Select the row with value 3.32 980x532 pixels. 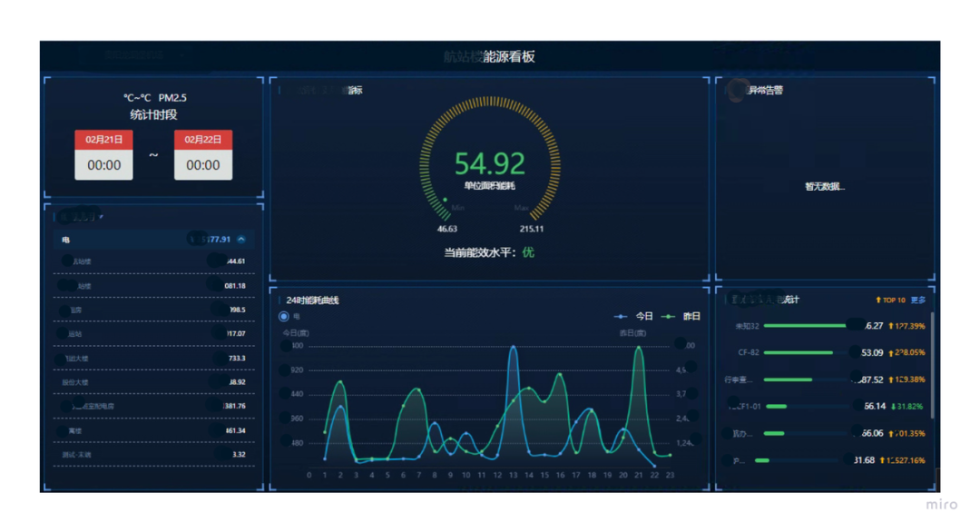153,455
